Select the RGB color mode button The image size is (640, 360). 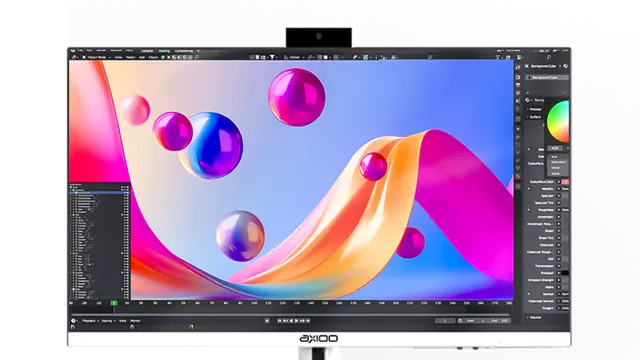555,149
